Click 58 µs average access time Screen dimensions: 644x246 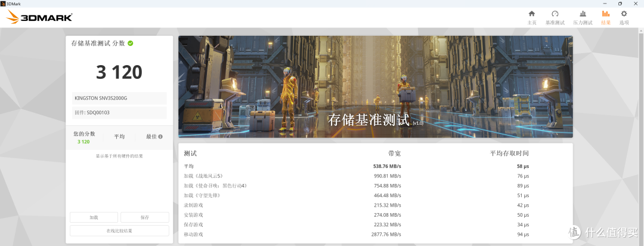click(523, 166)
